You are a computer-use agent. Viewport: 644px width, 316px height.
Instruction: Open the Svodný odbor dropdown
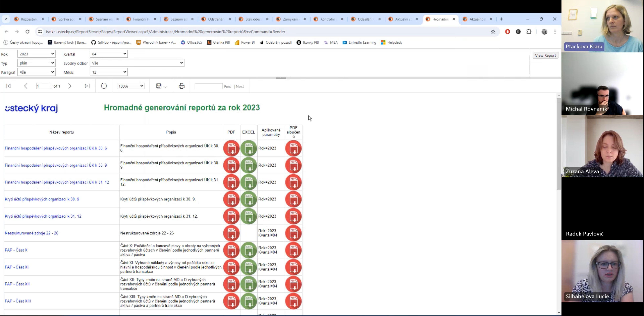tap(137, 63)
